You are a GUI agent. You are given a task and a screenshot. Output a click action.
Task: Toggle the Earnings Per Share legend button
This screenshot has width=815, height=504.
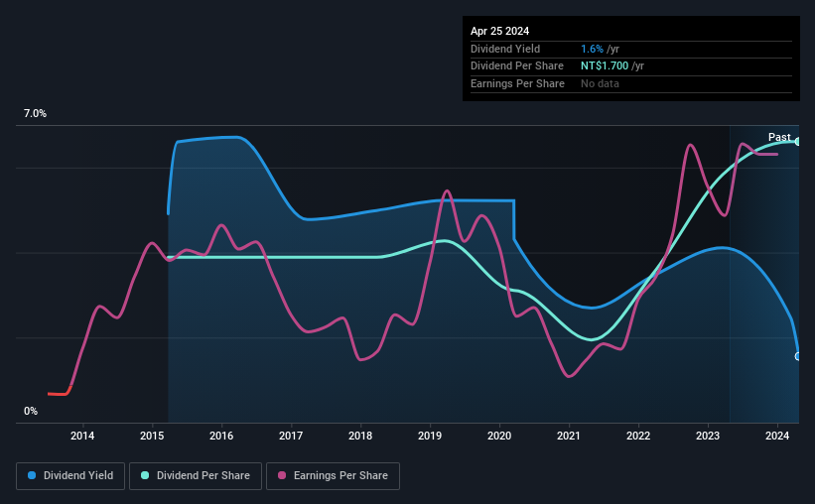click(x=333, y=476)
